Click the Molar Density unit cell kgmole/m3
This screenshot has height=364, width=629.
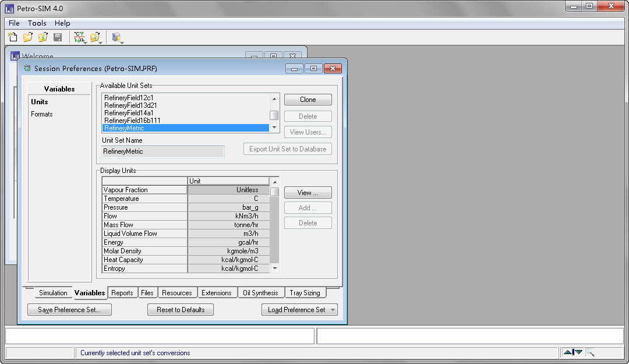tap(228, 251)
